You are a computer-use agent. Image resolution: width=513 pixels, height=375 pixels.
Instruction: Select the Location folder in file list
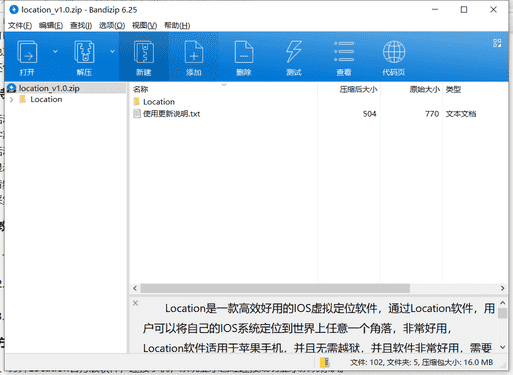[159, 102]
